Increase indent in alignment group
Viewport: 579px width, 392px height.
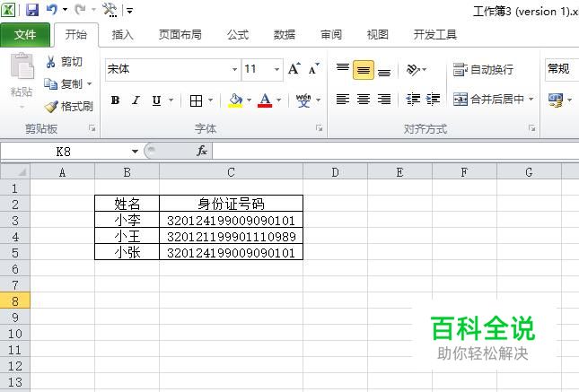tap(433, 100)
